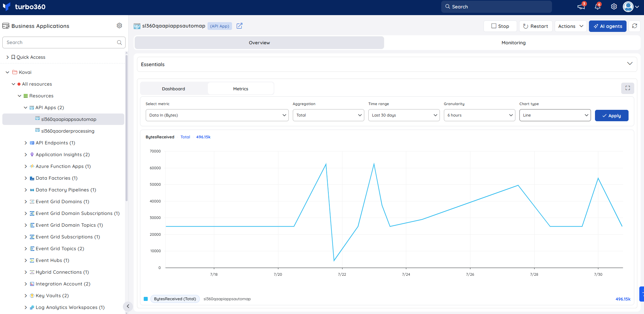Expand the Event Grid Topics node
Image resolution: width=644 pixels, height=314 pixels.
coord(26,249)
